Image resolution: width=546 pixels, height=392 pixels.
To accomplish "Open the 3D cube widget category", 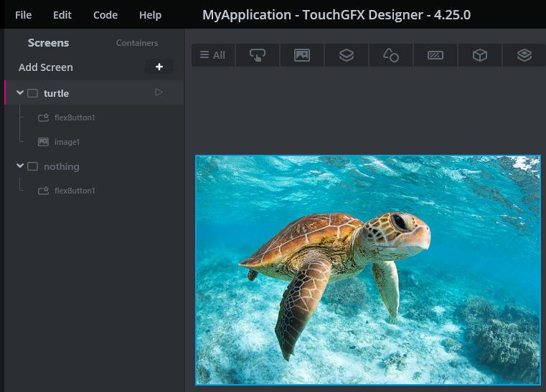I will tap(480, 55).
